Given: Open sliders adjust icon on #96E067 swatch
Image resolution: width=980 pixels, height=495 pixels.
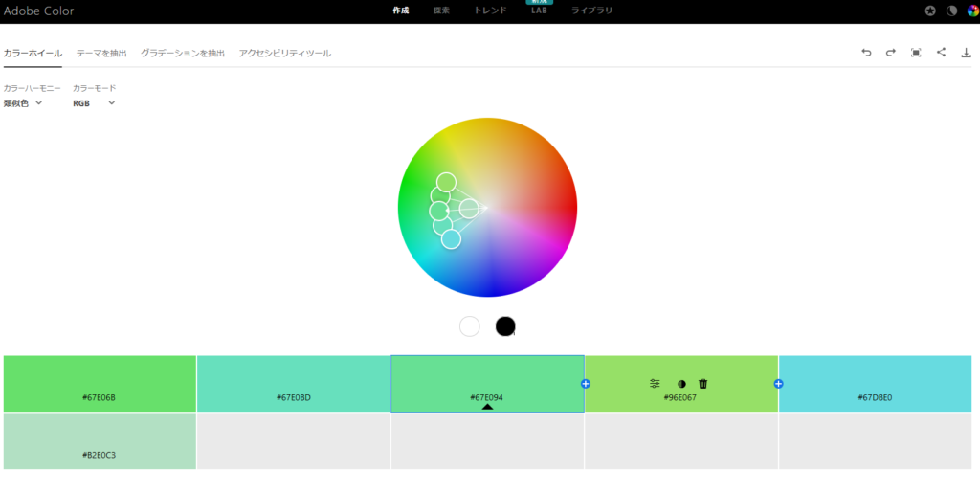Looking at the screenshot, I should (x=655, y=384).
